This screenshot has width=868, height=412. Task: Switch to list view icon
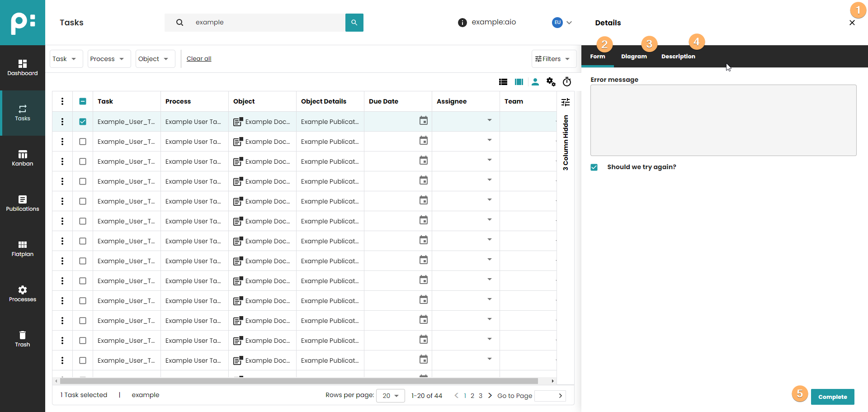pos(503,82)
